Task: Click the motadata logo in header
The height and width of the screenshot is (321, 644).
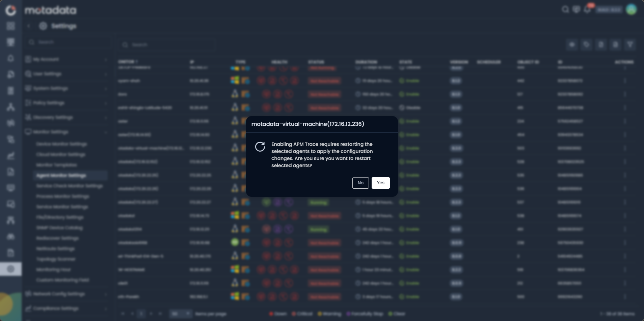Action: (50, 10)
